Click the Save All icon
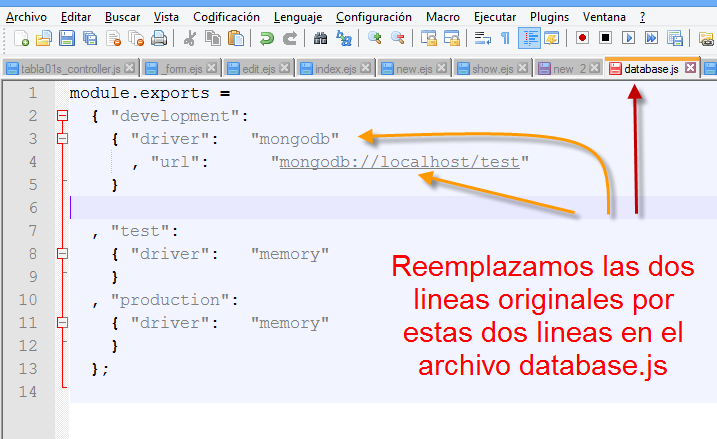This screenshot has width=717, height=439. pyautogui.click(x=90, y=38)
